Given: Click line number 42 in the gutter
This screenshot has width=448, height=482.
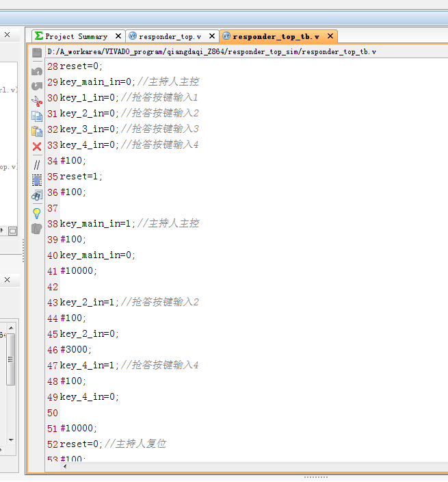Looking at the screenshot, I should click(x=53, y=287).
